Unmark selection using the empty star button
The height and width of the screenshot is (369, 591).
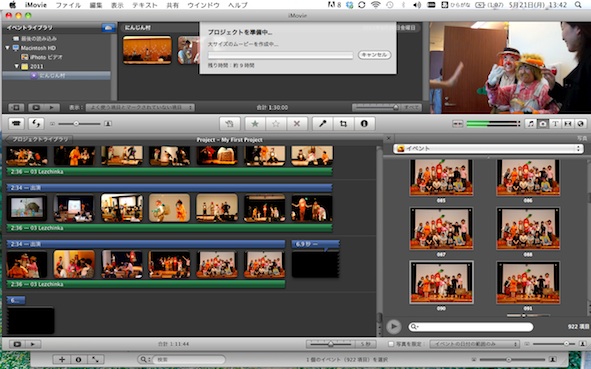click(x=276, y=124)
